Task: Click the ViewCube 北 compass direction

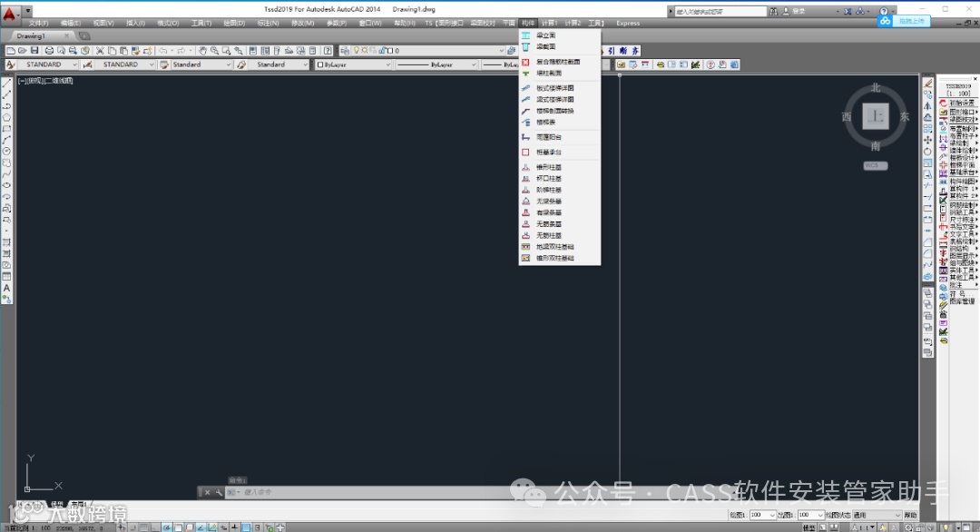Action: 876,88
